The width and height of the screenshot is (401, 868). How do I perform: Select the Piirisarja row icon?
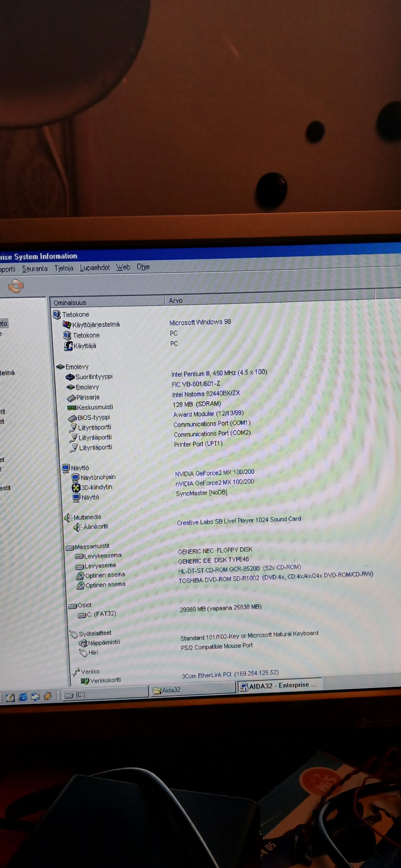pyautogui.click(x=71, y=397)
